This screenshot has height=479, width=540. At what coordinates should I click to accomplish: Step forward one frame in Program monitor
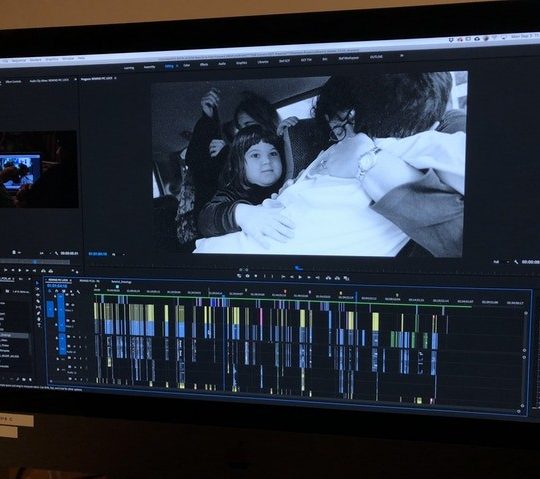[309, 277]
